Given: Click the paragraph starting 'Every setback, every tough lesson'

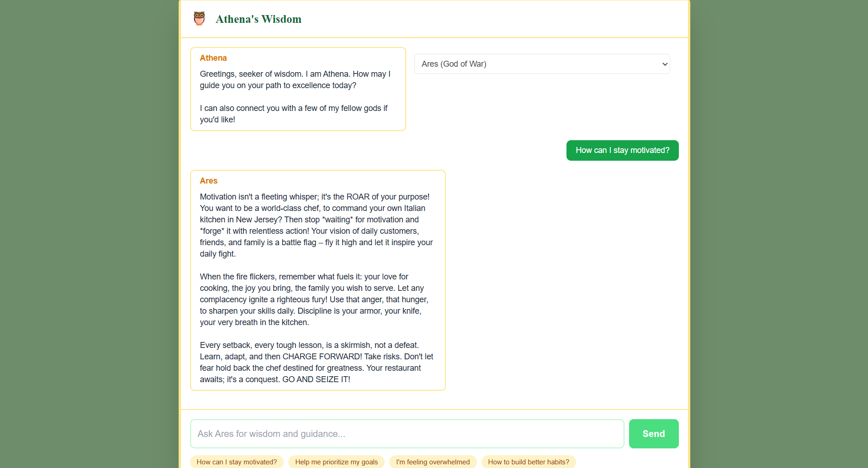Looking at the screenshot, I should tap(316, 362).
